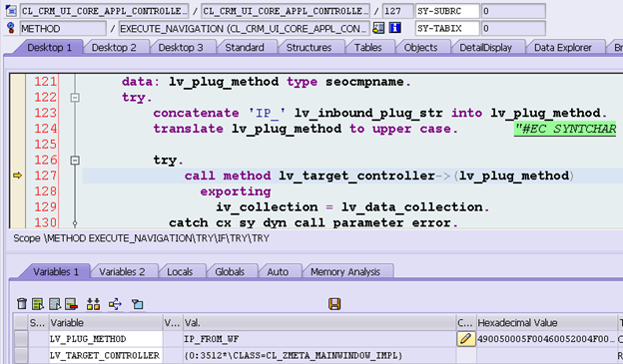Click the SY-TABIX value 0 field
The height and width of the screenshot is (364, 623).
pos(513,29)
